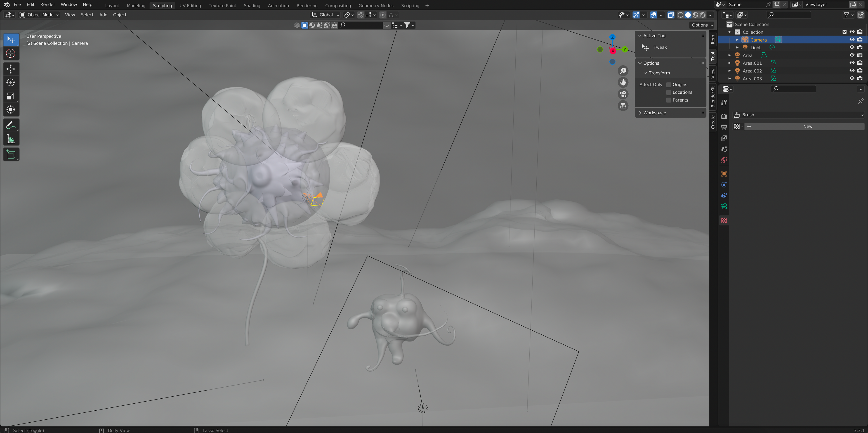Open the viewport Options popover
The height and width of the screenshot is (433, 868).
[702, 25]
